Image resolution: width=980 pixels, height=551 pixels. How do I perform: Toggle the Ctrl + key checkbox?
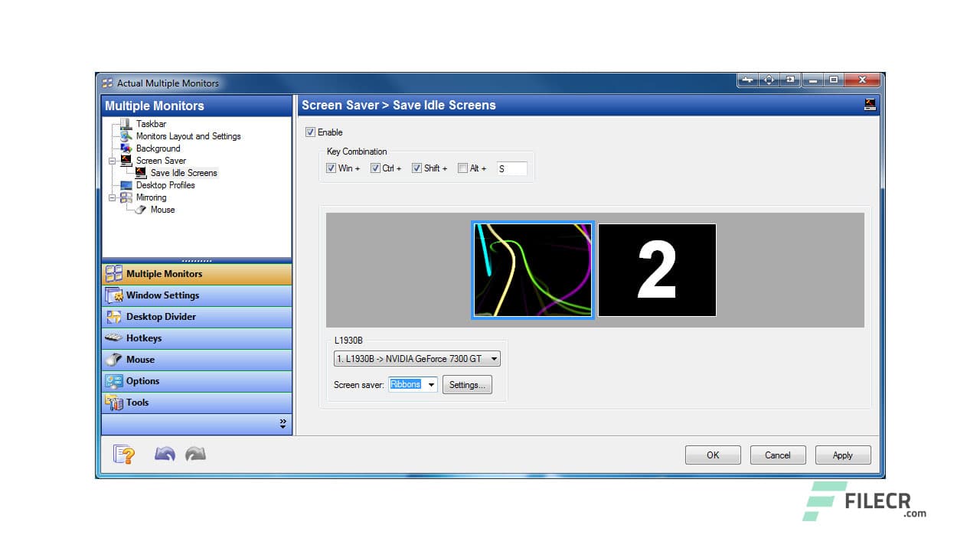click(x=375, y=168)
